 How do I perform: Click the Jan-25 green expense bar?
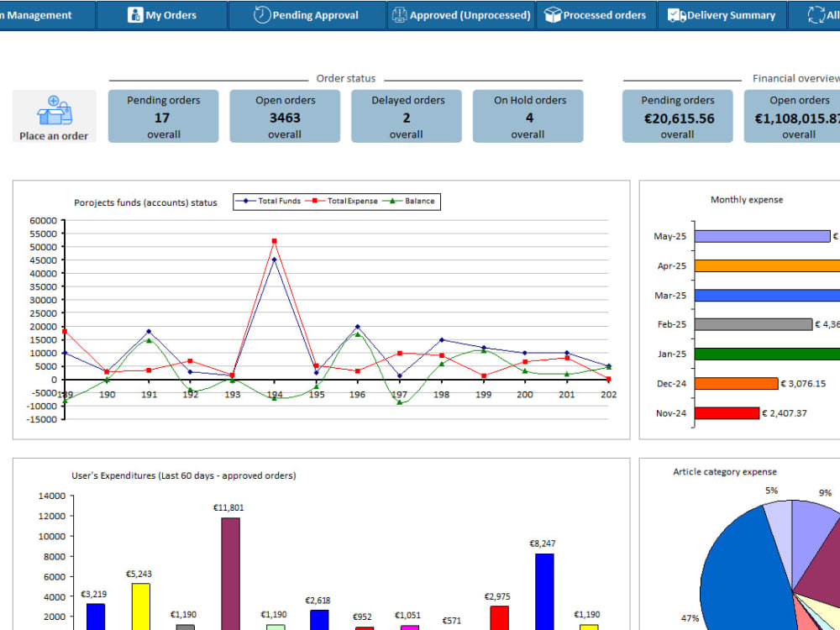click(767, 354)
